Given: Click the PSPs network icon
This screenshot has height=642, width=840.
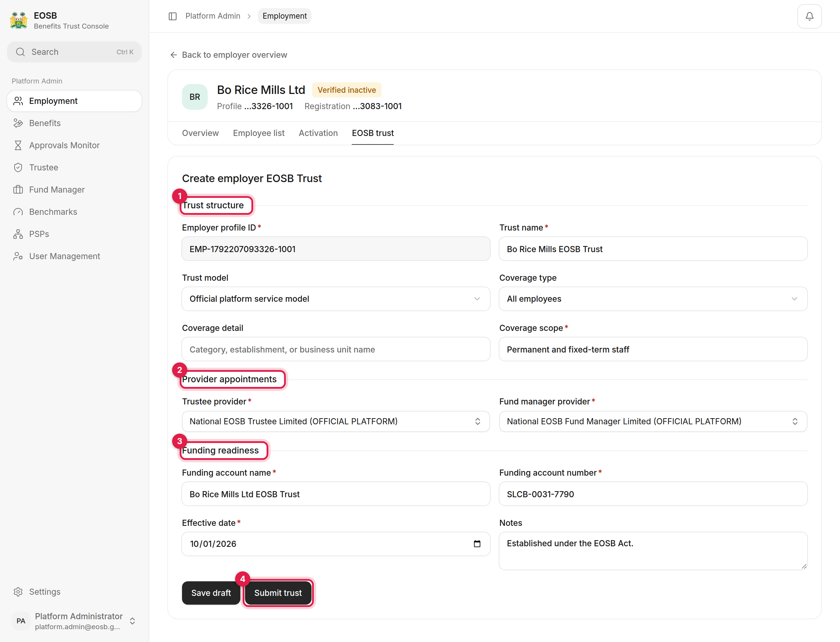Looking at the screenshot, I should click(18, 234).
